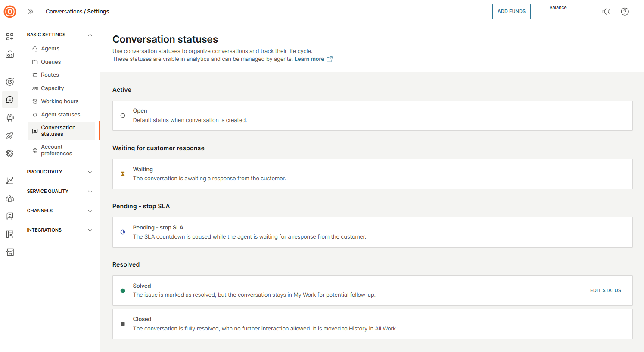Expand the Channels section

pyautogui.click(x=90, y=211)
